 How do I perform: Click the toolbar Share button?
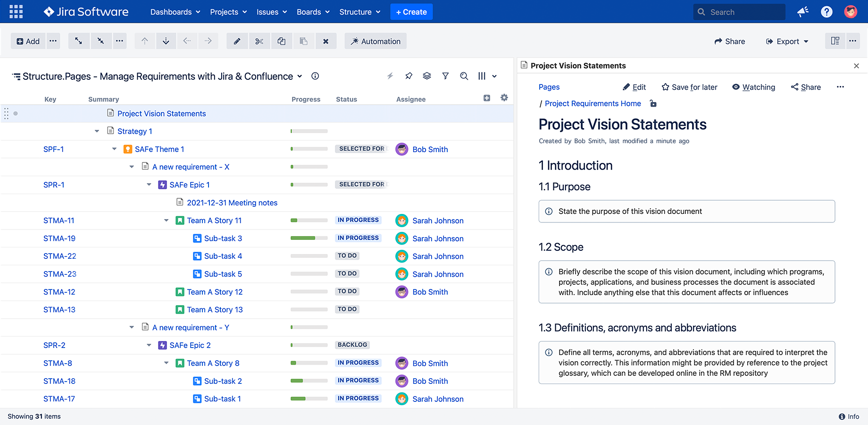click(x=730, y=42)
